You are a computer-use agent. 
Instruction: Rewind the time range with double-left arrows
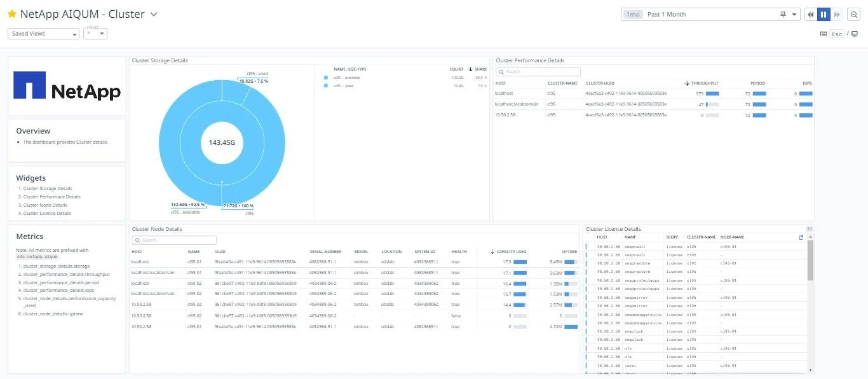810,14
